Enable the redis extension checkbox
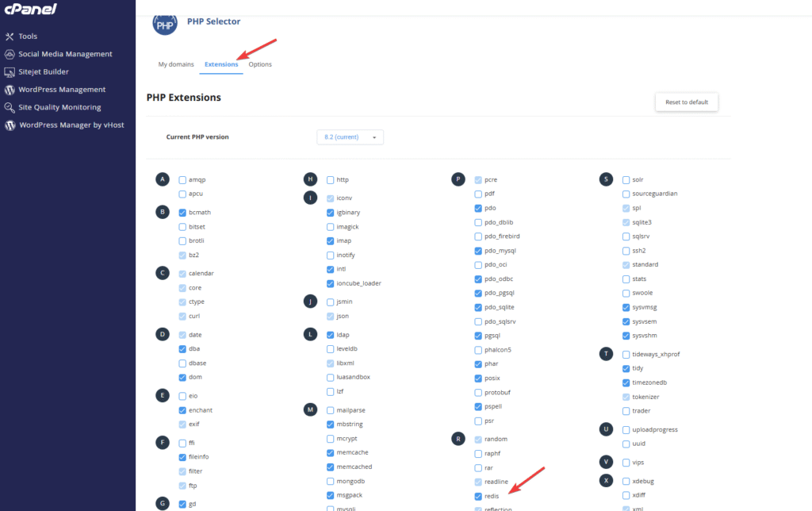The width and height of the screenshot is (812, 511). point(478,497)
